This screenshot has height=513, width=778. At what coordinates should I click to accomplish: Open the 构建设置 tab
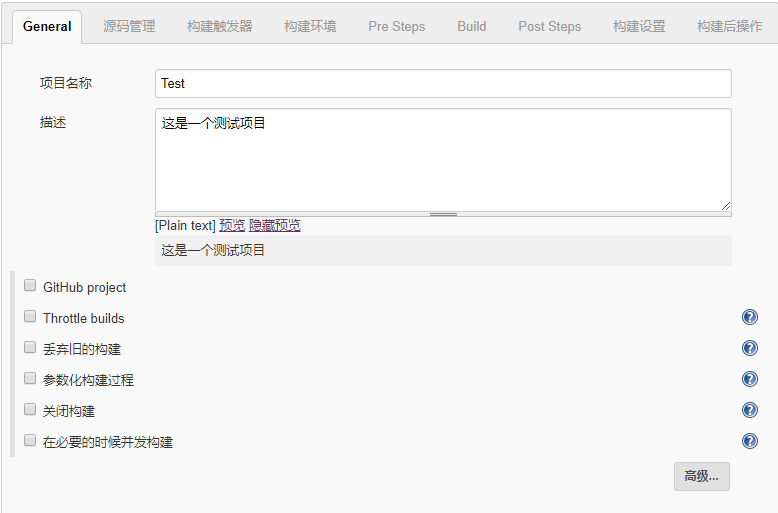pyautogui.click(x=639, y=26)
